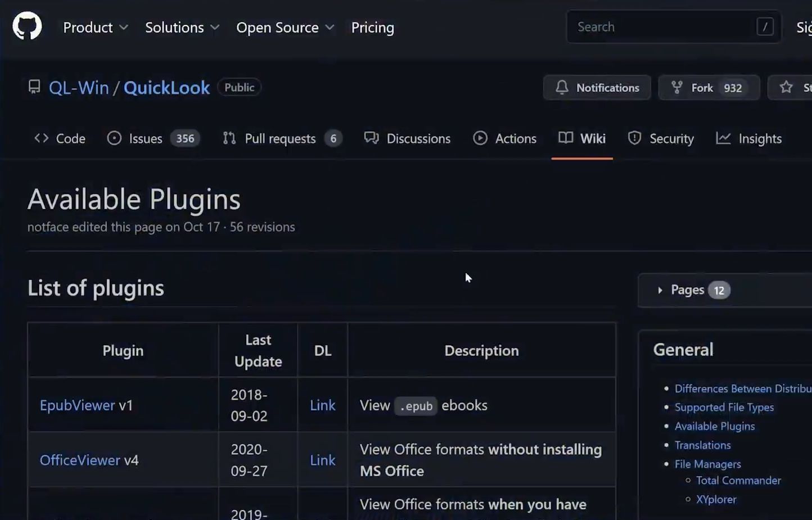This screenshot has width=812, height=520.
Task: Click the Issues circle icon
Action: coord(114,138)
